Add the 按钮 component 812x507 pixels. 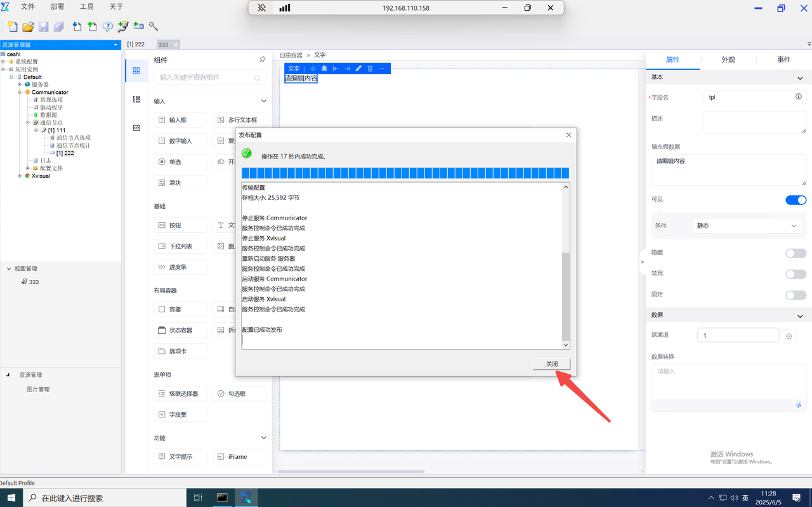pos(180,225)
